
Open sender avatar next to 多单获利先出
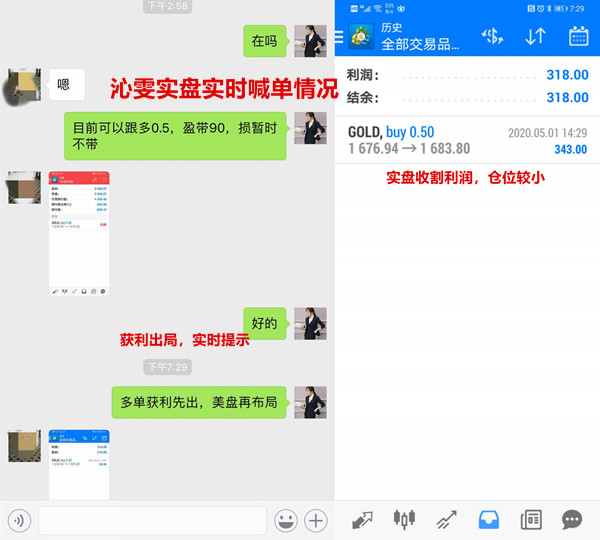pyautogui.click(x=310, y=402)
